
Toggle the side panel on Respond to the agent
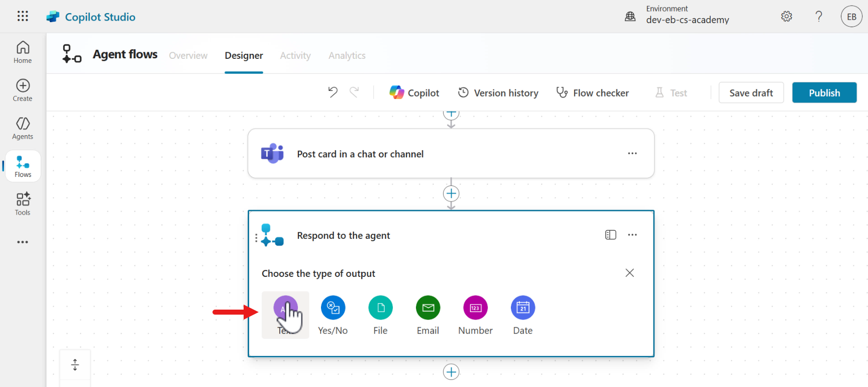(610, 235)
